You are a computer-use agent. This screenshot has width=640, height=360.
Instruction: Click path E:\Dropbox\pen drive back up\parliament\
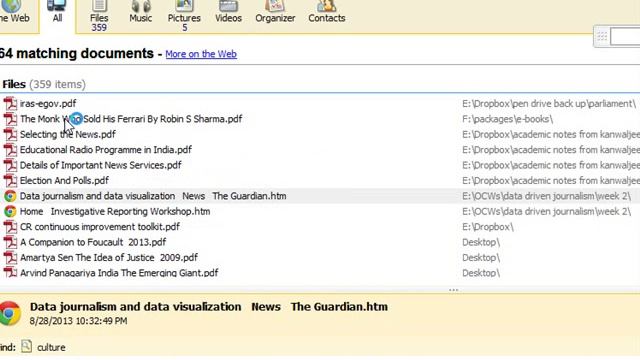point(549,104)
